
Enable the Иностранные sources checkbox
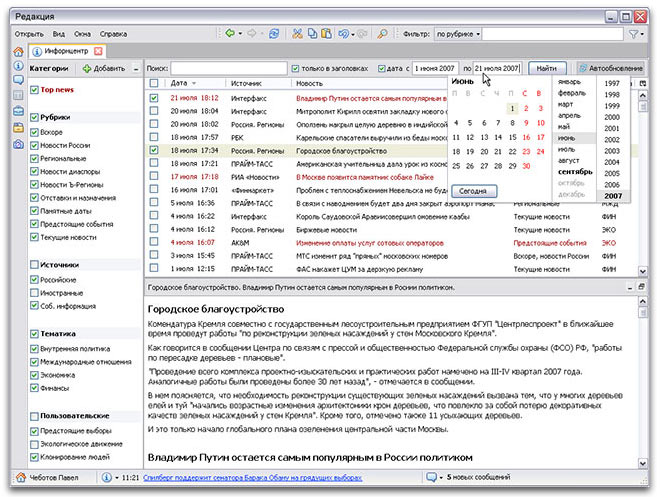[34, 295]
